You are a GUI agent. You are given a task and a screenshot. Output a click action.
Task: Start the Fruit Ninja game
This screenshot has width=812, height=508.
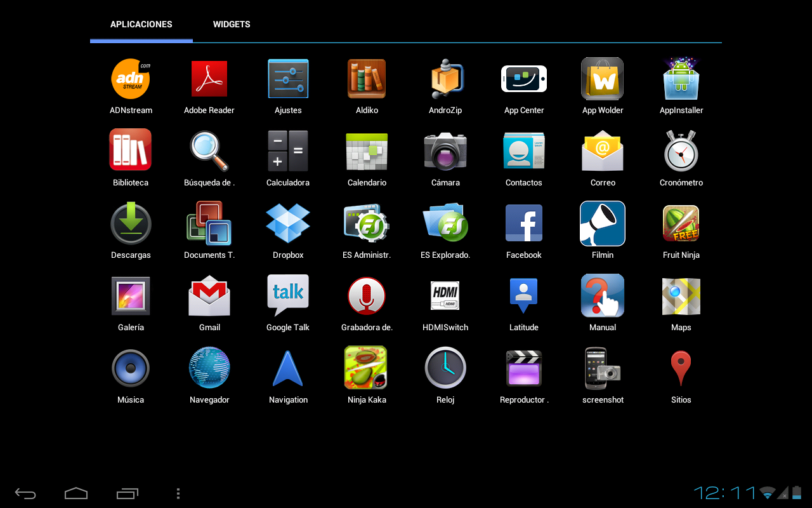pyautogui.click(x=681, y=224)
